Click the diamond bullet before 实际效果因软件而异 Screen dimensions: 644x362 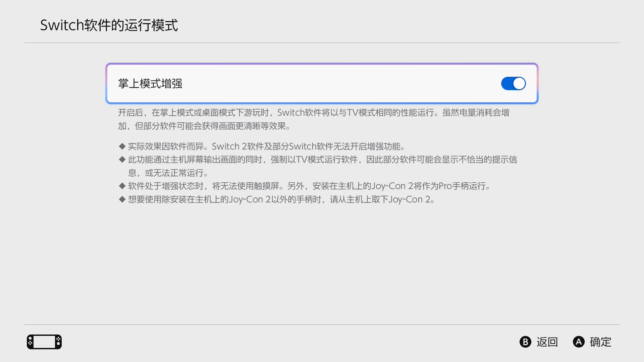tap(122, 146)
